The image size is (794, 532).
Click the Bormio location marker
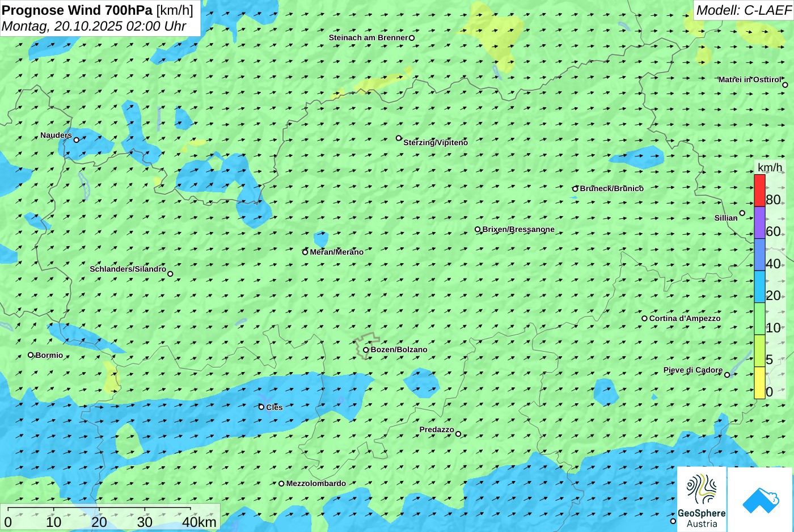(31, 355)
